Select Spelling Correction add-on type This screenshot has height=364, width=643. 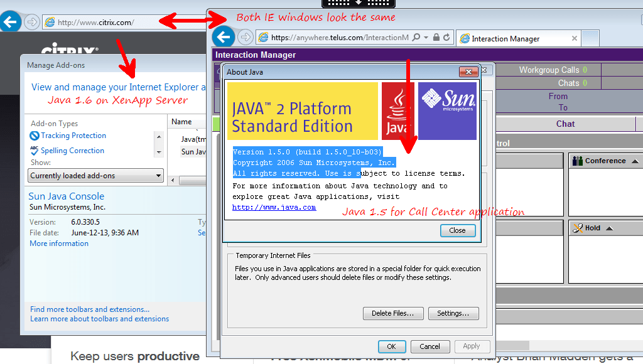coord(73,151)
